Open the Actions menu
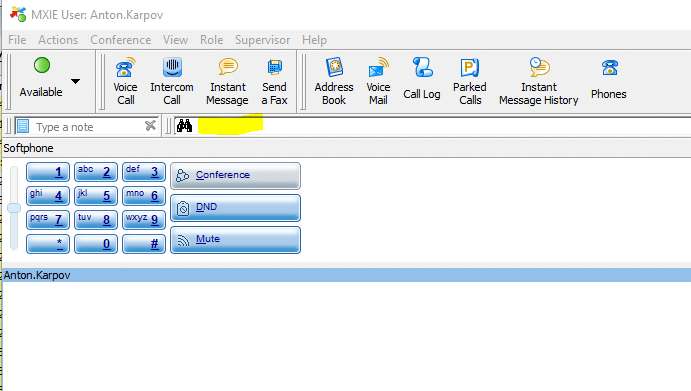The image size is (691, 391). (x=58, y=40)
